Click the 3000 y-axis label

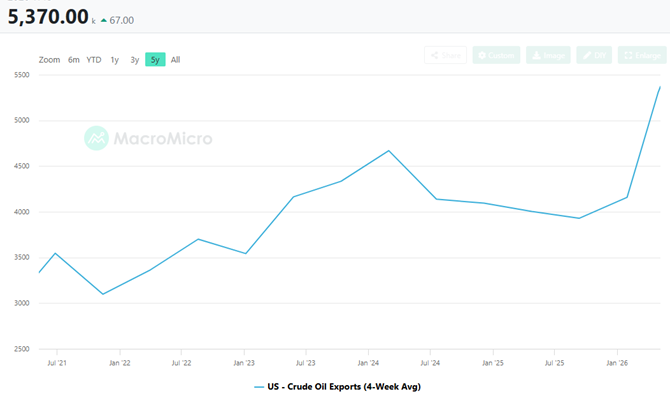click(x=22, y=303)
